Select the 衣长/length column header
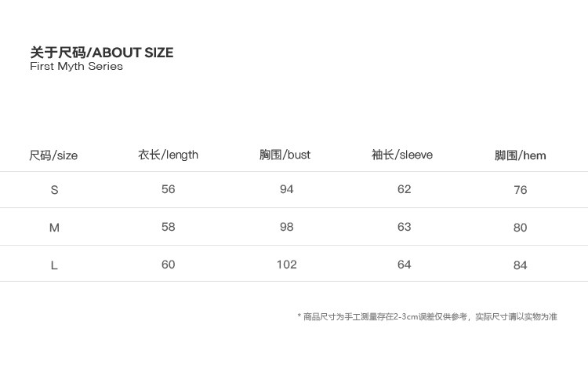Viewport: 588px width, 365px height. (x=168, y=155)
